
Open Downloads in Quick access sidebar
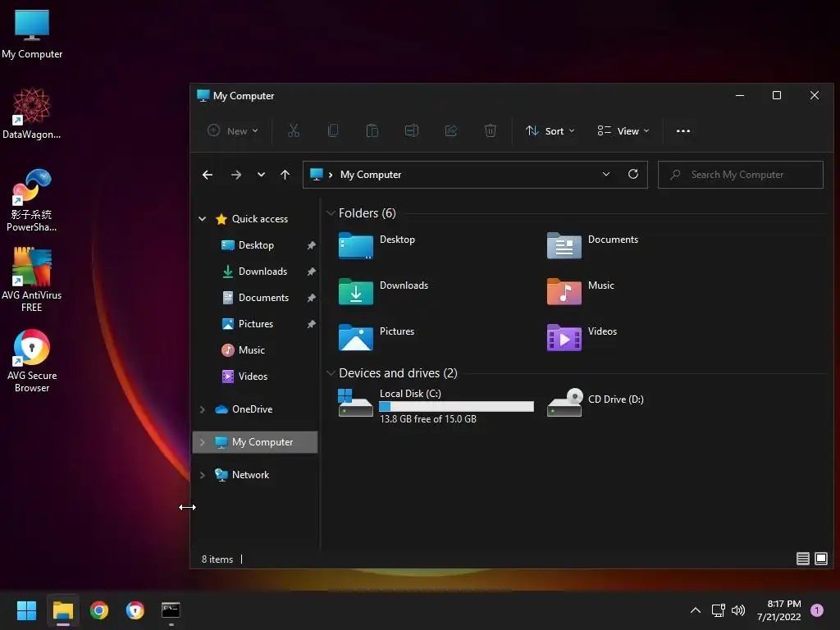click(262, 271)
